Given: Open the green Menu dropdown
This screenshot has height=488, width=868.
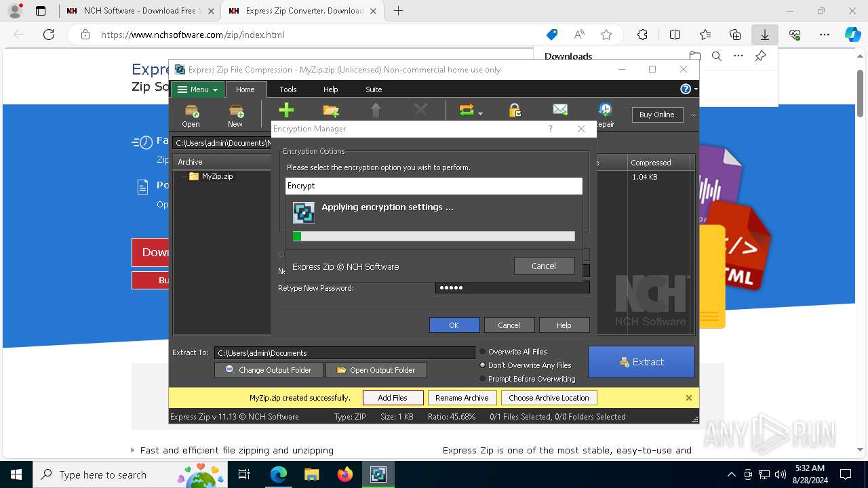Looking at the screenshot, I should pos(197,89).
